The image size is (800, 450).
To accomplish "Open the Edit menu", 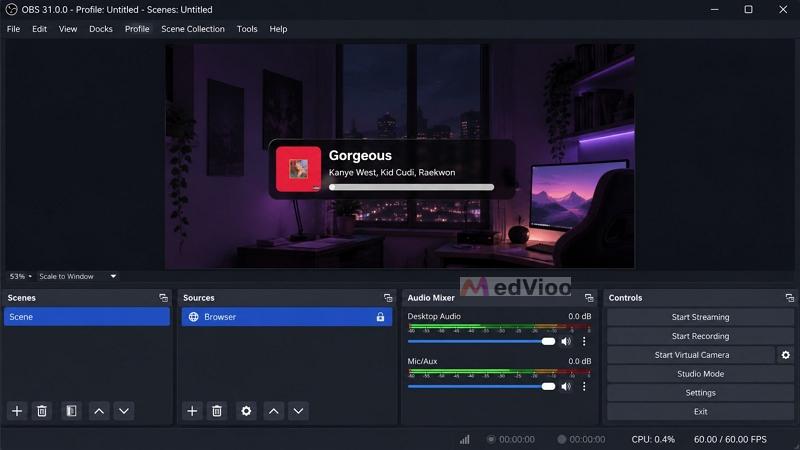I will 39,29.
